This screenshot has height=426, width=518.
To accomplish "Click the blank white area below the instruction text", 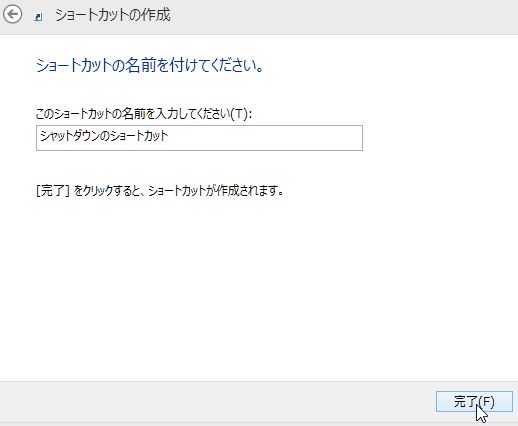I will (233, 283).
